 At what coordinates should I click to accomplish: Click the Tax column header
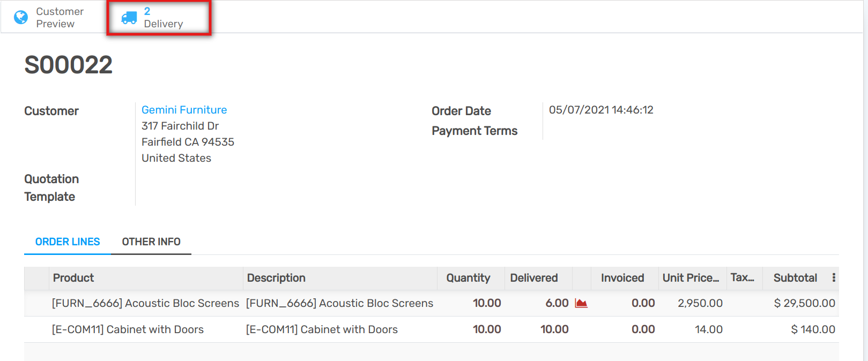743,278
